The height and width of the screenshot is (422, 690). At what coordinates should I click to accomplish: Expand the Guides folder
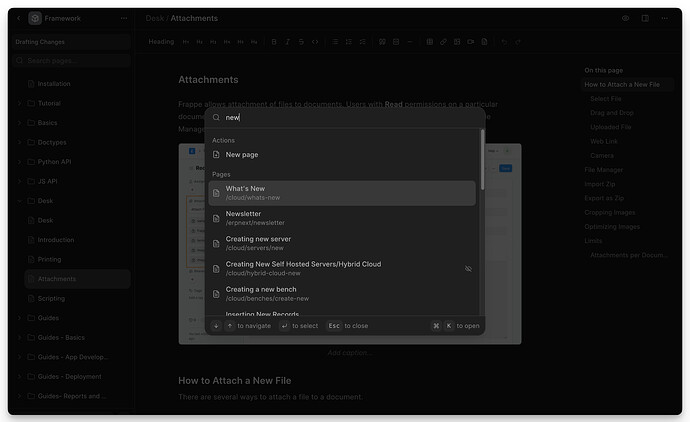(x=19, y=318)
